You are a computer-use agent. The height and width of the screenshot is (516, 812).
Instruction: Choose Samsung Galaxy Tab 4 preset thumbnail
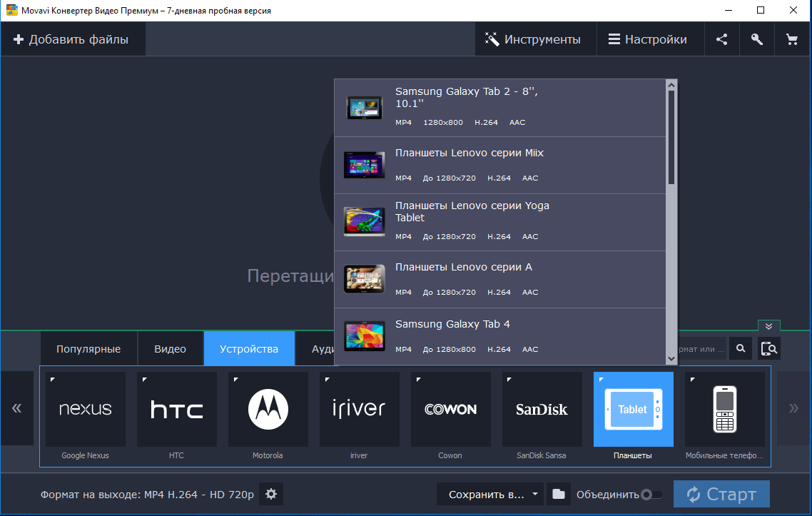[365, 336]
